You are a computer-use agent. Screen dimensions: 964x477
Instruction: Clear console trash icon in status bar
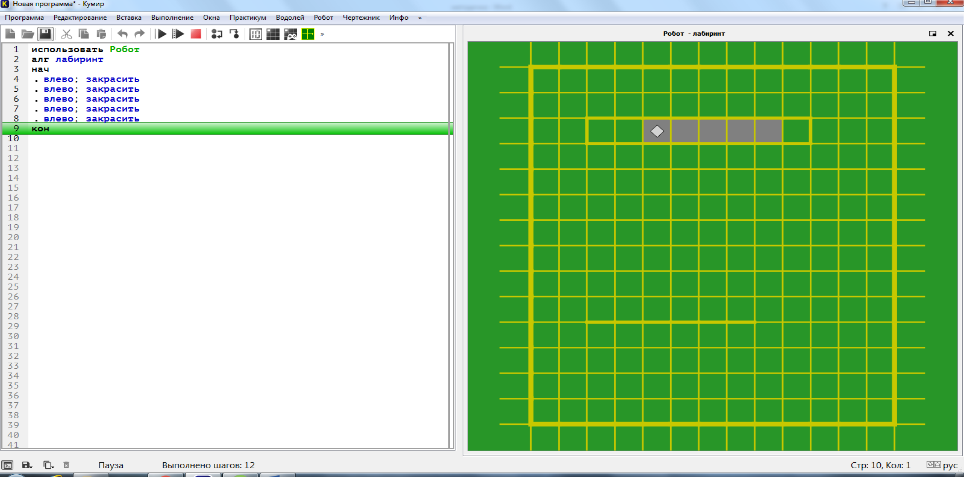point(67,465)
